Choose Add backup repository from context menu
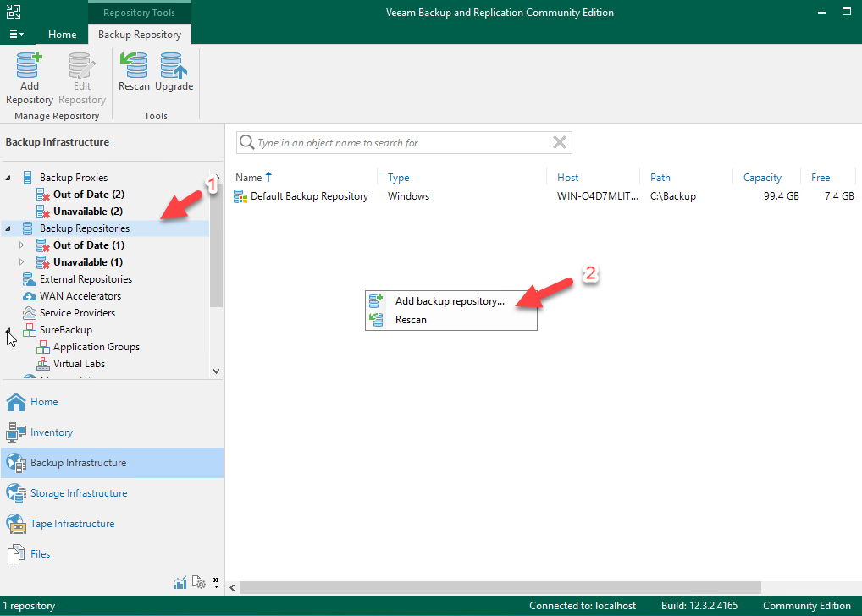862x616 pixels. 449,301
